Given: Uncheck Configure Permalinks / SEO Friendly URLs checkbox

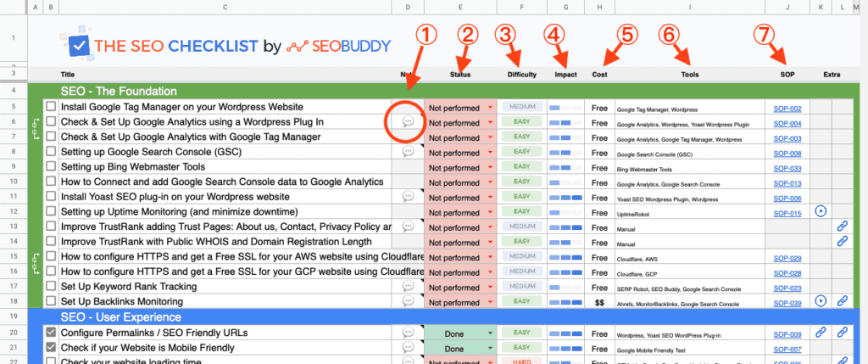Looking at the screenshot, I should tap(51, 333).
